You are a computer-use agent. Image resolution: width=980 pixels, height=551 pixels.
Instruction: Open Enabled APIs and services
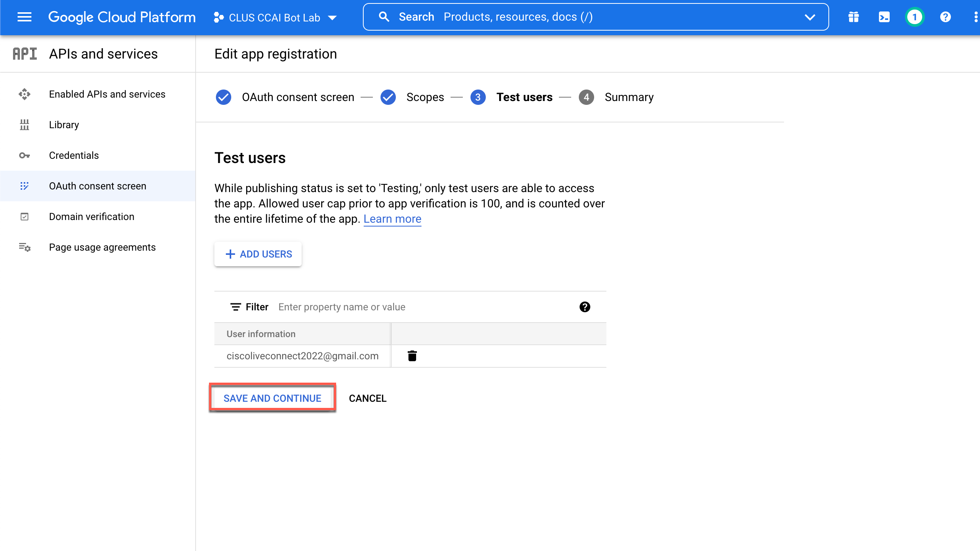[x=98, y=94]
